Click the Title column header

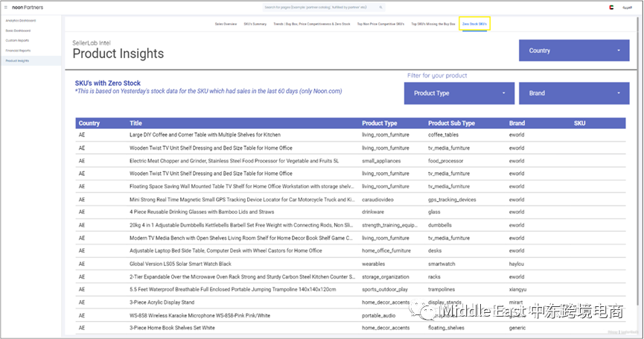coord(136,123)
